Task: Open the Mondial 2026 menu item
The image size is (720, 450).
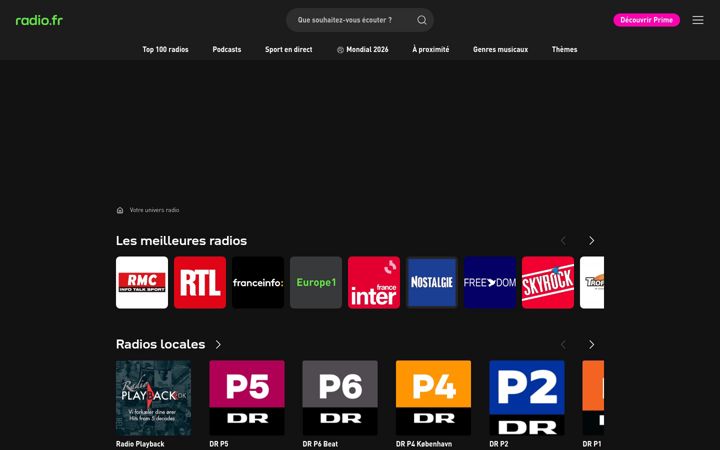Action: 362,50
